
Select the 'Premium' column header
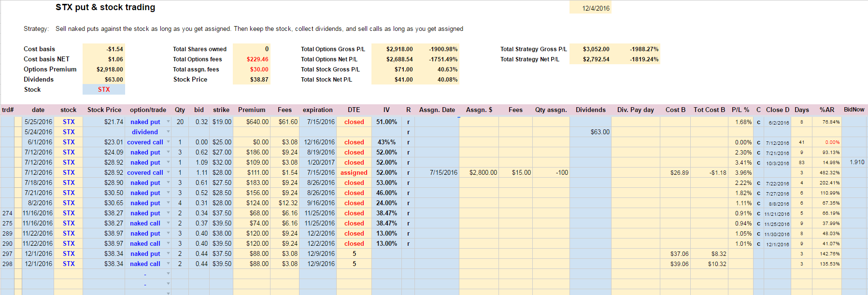(252, 110)
